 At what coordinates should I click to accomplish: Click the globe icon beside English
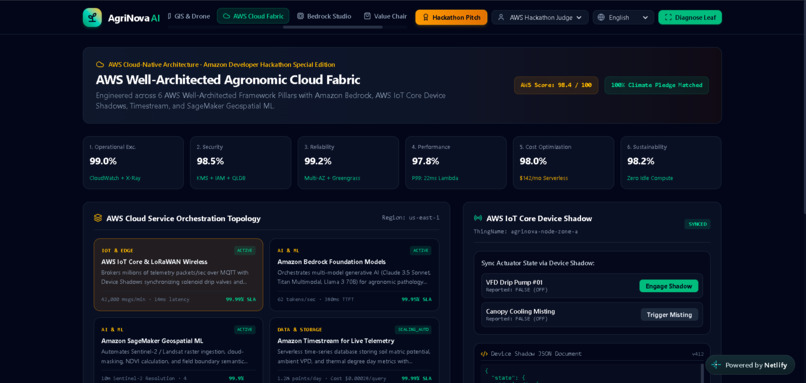(601, 17)
